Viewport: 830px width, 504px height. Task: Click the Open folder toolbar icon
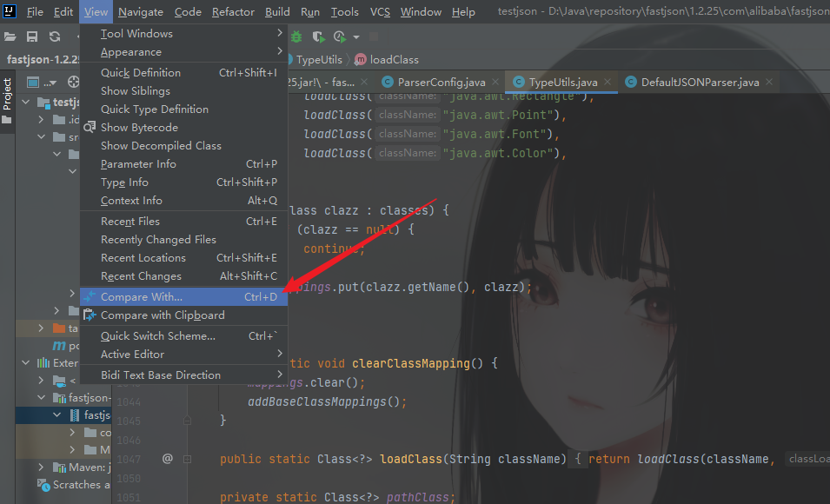tap(10, 36)
